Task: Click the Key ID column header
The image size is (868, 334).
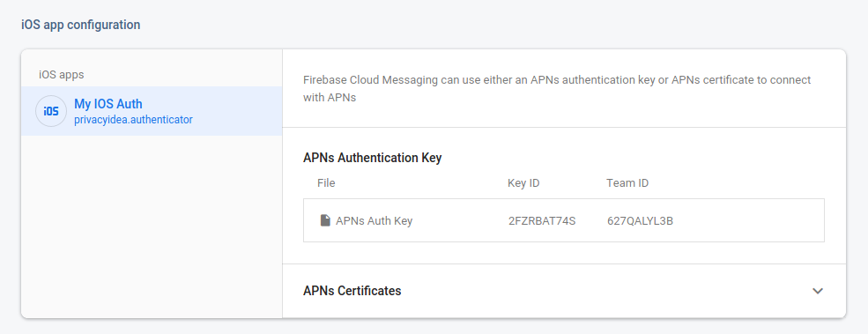Action: coord(523,182)
